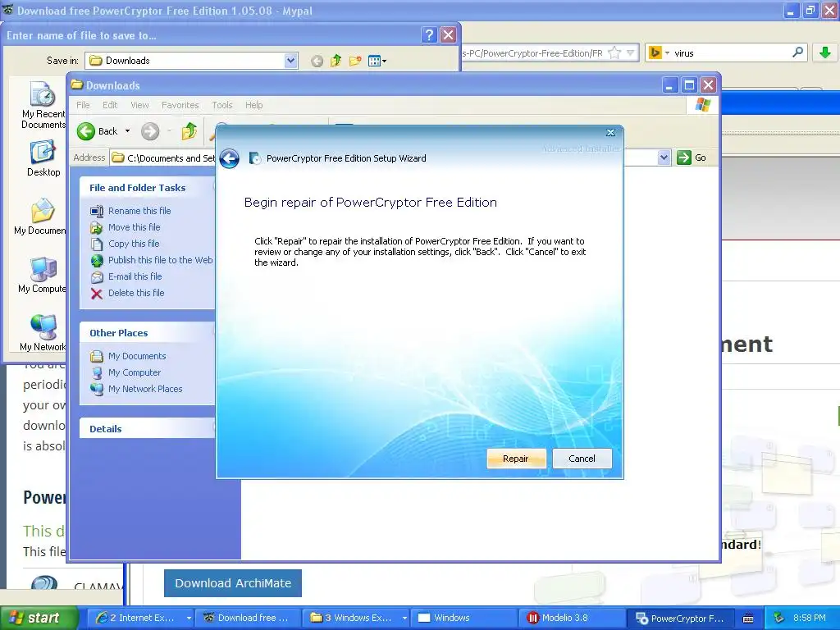The width and height of the screenshot is (840, 630).
Task: Click the Go button beside address bar
Action: point(692,157)
